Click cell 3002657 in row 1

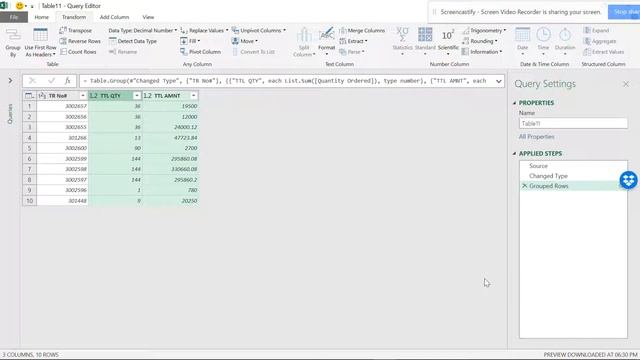pyautogui.click(x=62, y=106)
